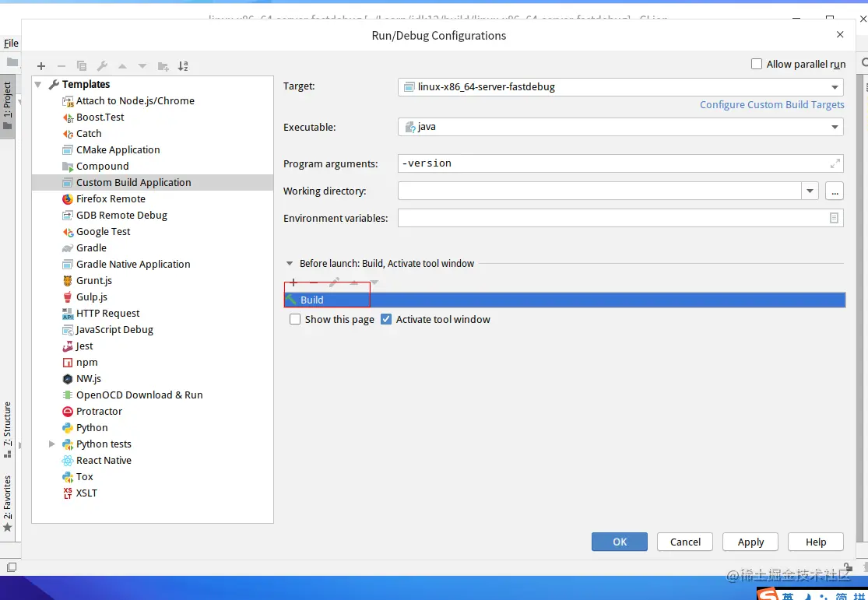Click the Cancel button
868x600 pixels.
[x=685, y=542]
